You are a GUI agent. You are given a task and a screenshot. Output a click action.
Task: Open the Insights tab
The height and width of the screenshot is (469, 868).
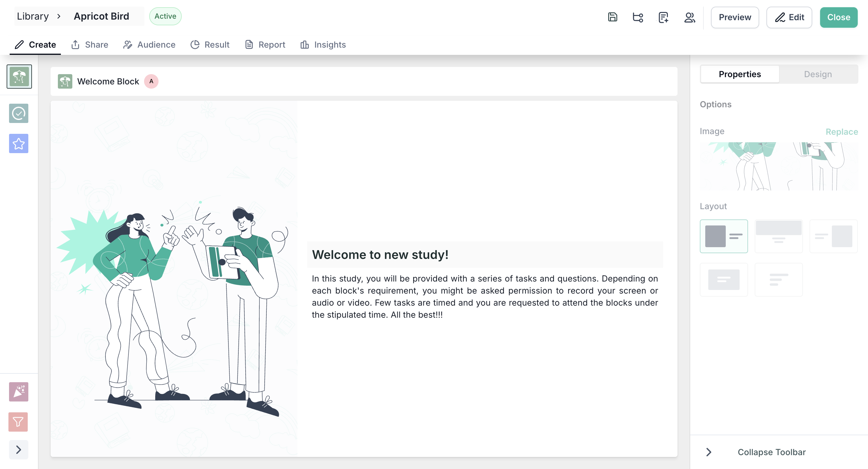coord(323,45)
